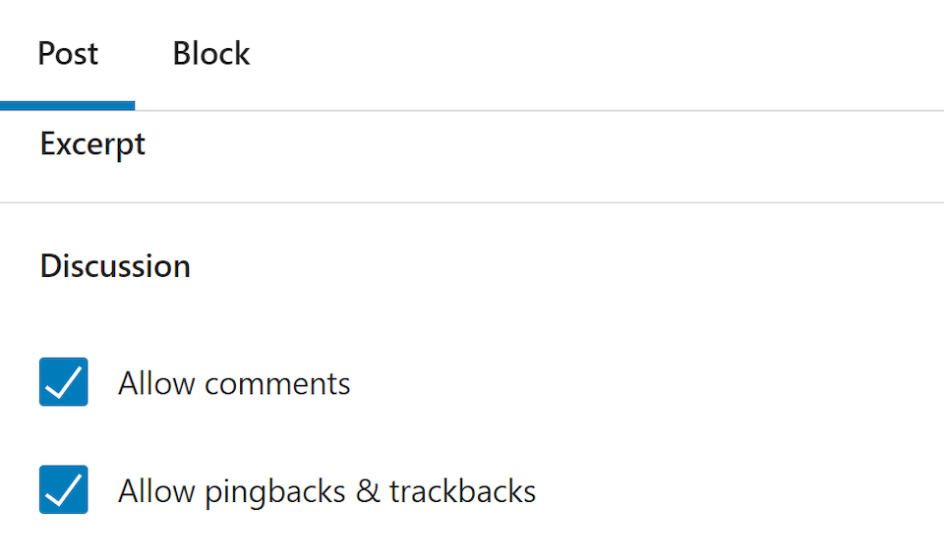The width and height of the screenshot is (944, 560).
Task: Switch to the Post tab
Action: pos(68,54)
